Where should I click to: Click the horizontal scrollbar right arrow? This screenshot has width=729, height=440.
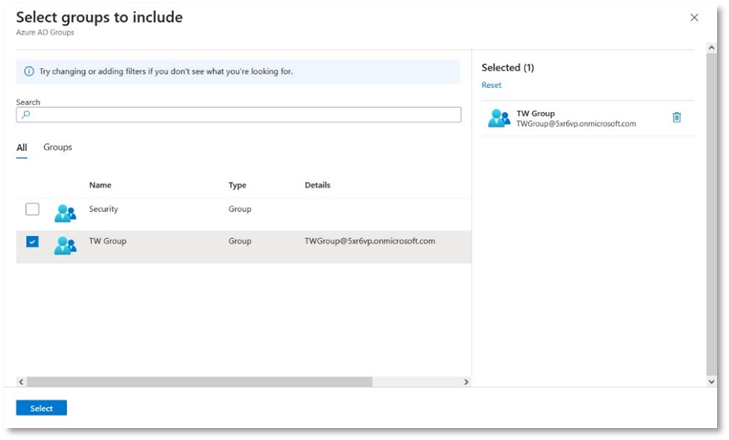click(465, 382)
